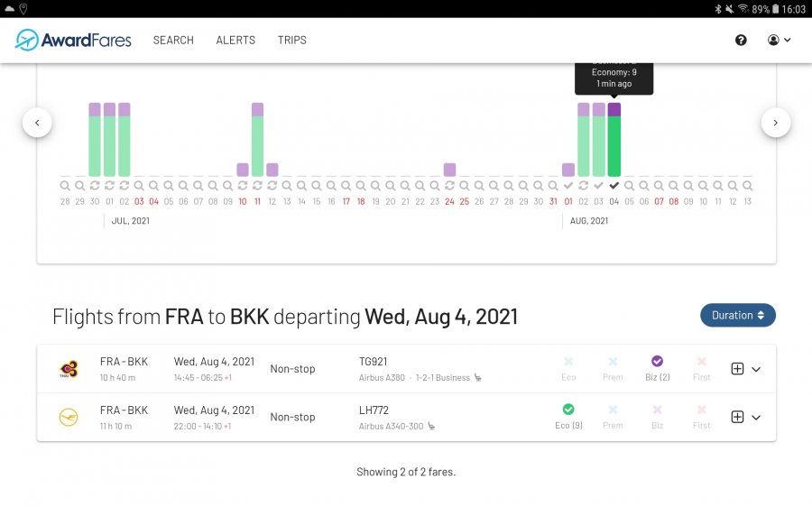Click the plus icon on TG921 row
Viewport: 812px width, 507px height.
(737, 369)
